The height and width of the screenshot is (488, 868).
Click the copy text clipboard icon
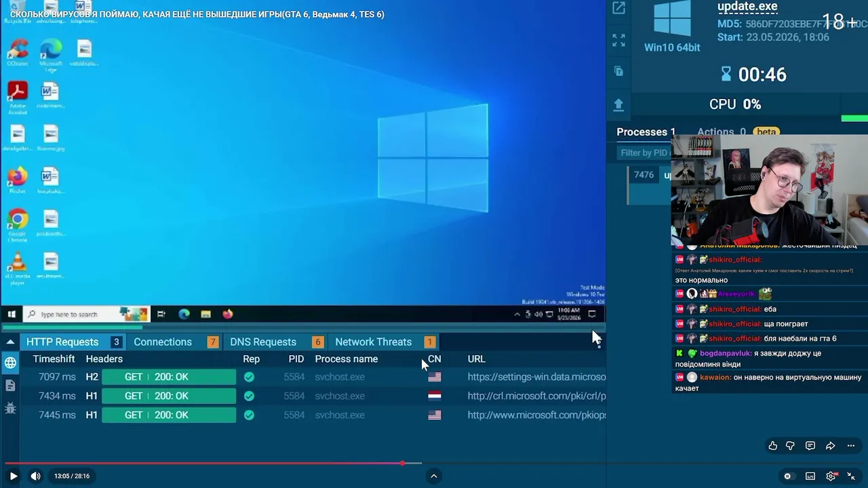click(618, 71)
